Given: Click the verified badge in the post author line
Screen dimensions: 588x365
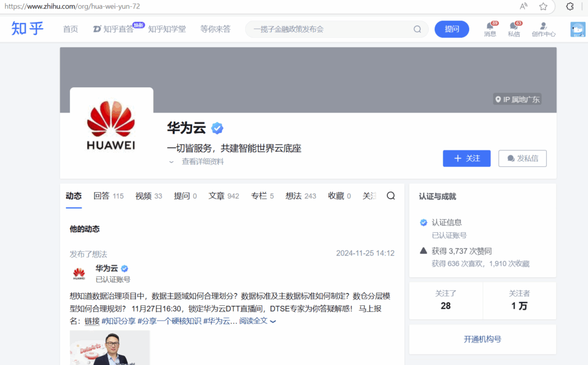Looking at the screenshot, I should click(x=125, y=269).
